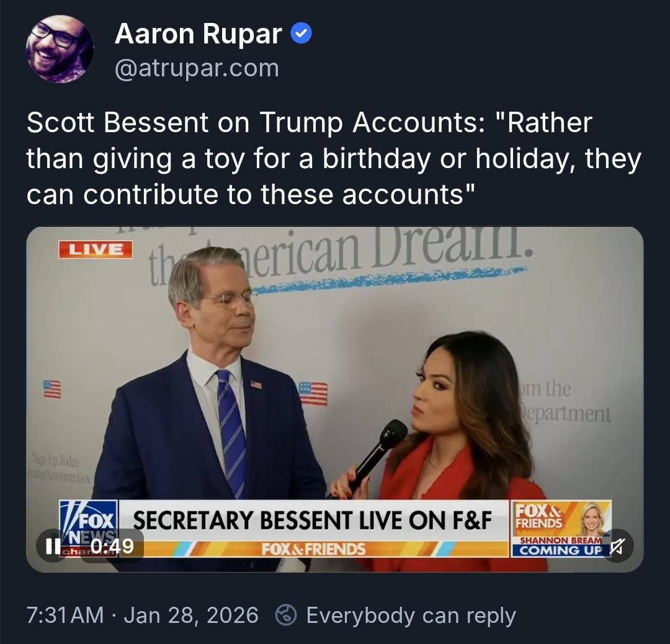This screenshot has height=644, width=670.
Task: Open the 7:31 AM Jan 28, 2026 timestamp
Action: coord(142,615)
